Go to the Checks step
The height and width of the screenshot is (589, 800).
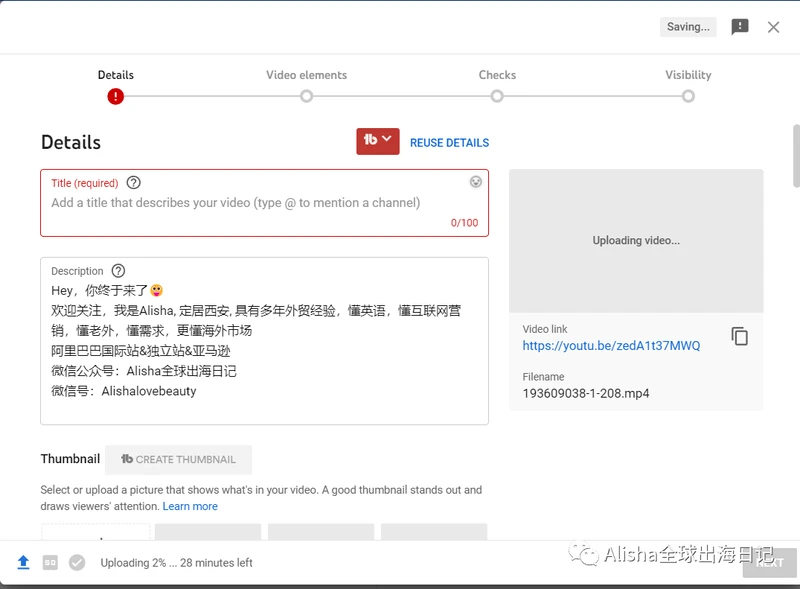click(x=497, y=96)
